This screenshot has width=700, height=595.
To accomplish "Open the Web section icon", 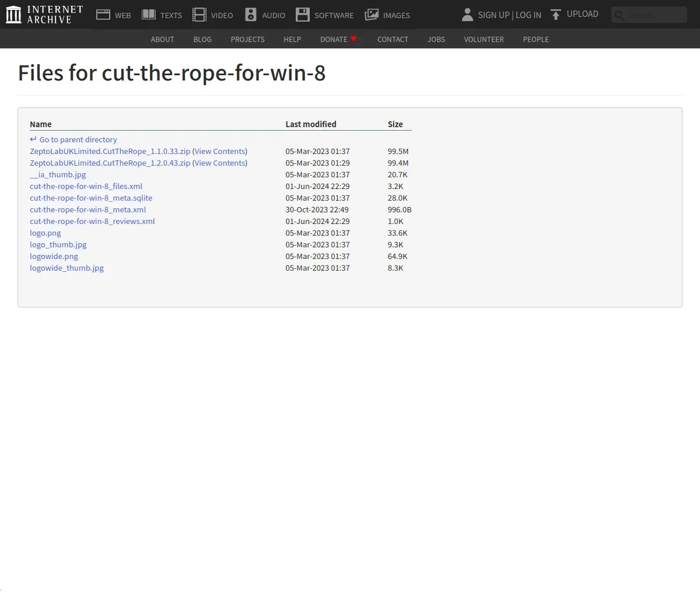I will click(x=103, y=15).
